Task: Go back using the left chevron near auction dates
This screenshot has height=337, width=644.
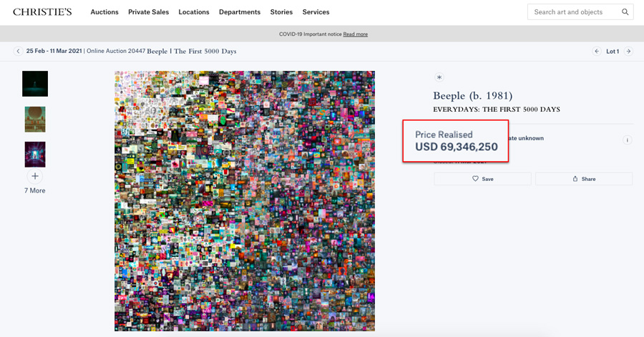Action: [x=19, y=52]
